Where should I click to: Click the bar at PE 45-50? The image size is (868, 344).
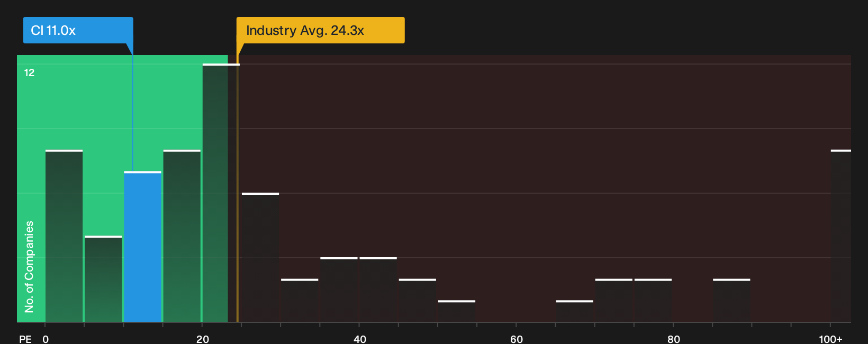[418, 300]
